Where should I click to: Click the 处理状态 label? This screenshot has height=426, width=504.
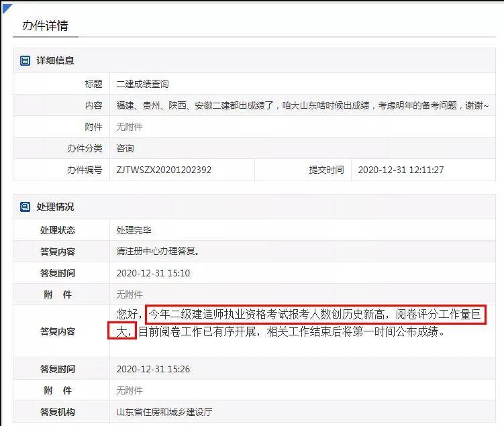click(58, 230)
